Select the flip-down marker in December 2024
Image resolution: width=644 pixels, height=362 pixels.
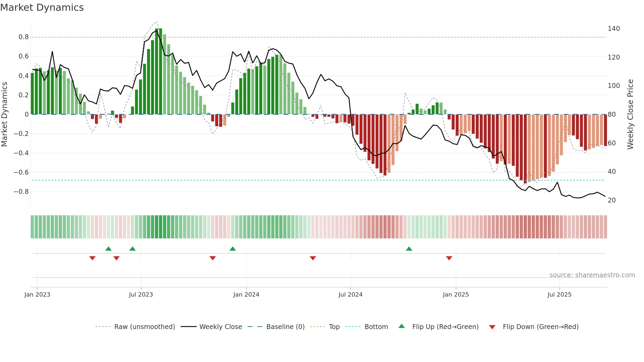[449, 258]
